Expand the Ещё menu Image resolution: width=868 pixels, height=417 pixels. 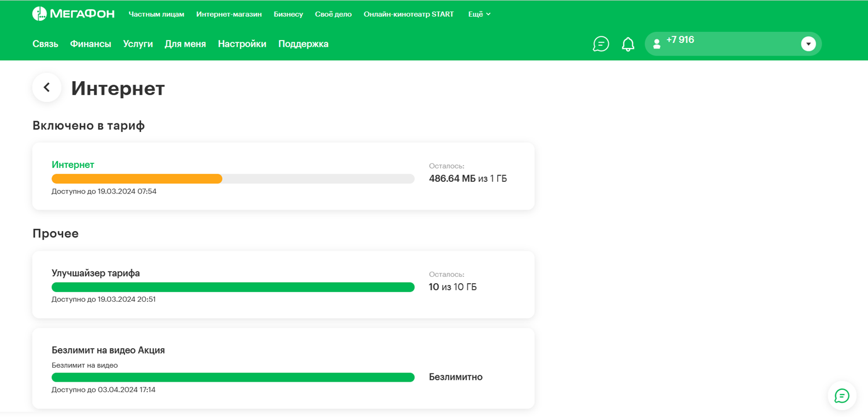[x=479, y=14]
